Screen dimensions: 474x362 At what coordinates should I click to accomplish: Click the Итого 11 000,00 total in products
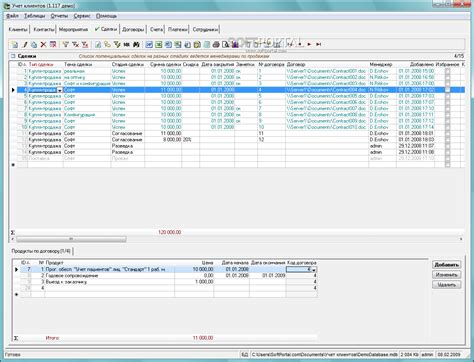[203, 338]
